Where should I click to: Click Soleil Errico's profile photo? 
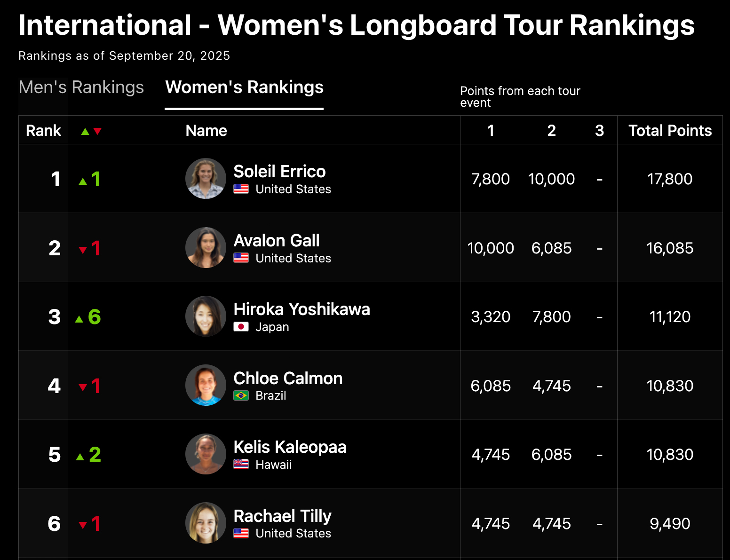coord(206,179)
